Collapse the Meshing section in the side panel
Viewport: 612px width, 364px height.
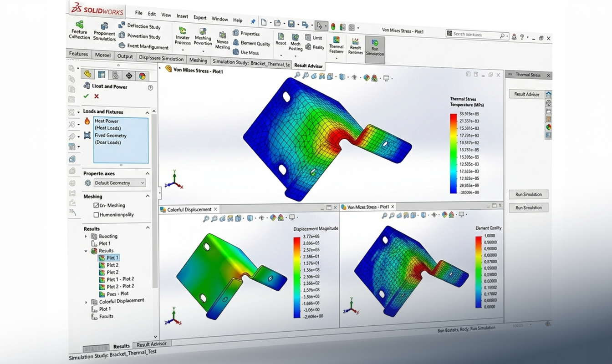pos(147,196)
